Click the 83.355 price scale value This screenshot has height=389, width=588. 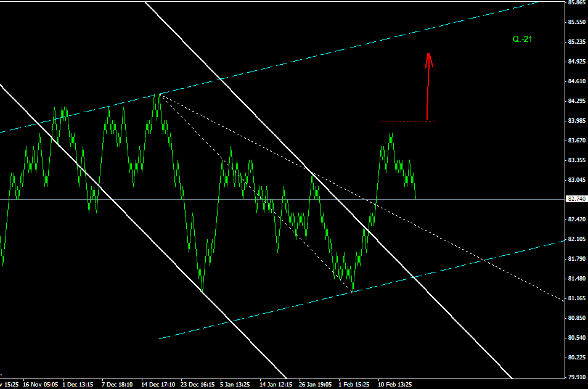pyautogui.click(x=577, y=160)
